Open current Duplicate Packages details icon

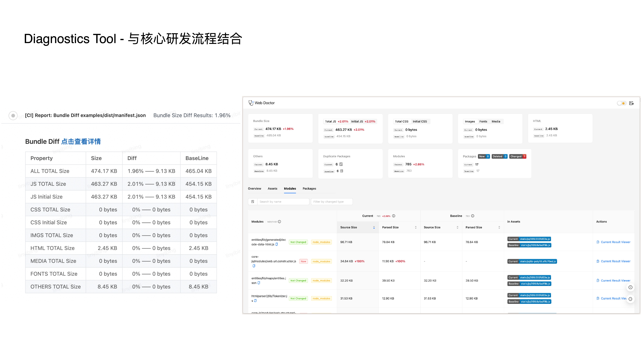pyautogui.click(x=341, y=164)
